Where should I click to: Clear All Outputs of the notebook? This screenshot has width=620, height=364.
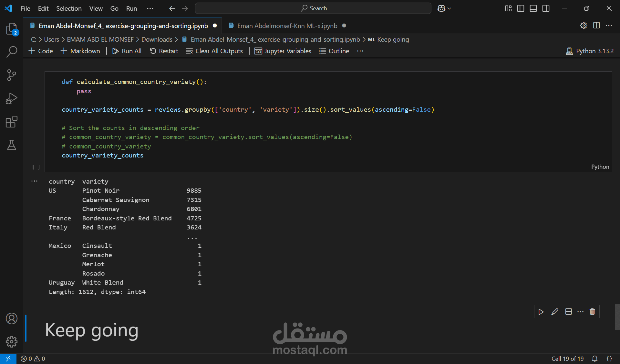click(x=214, y=51)
